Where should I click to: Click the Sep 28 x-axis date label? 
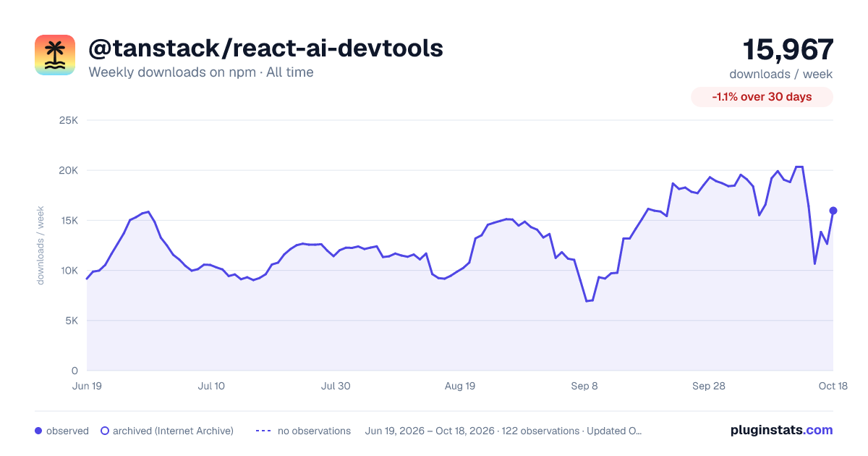click(x=709, y=386)
